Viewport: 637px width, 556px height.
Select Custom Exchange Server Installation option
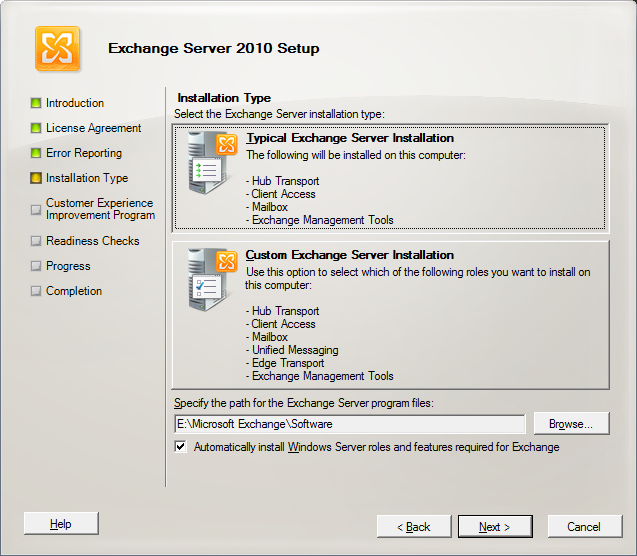pos(390,315)
